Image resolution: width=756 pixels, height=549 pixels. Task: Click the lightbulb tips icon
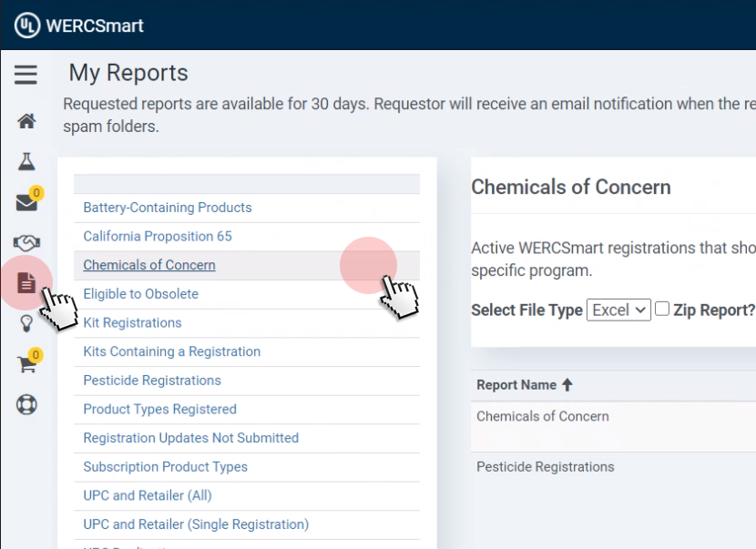(26, 323)
